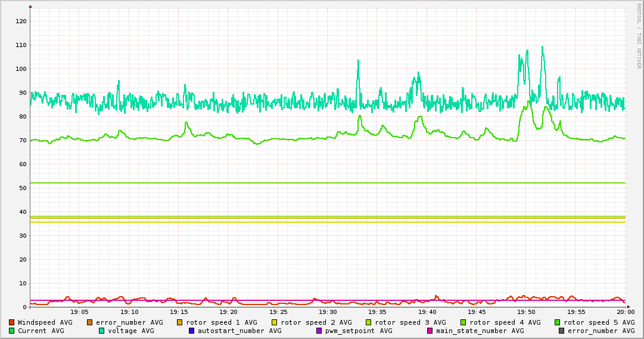The image size is (644, 339).
Task: Click the pink main_state_number AVG swatch
Action: pyautogui.click(x=430, y=331)
